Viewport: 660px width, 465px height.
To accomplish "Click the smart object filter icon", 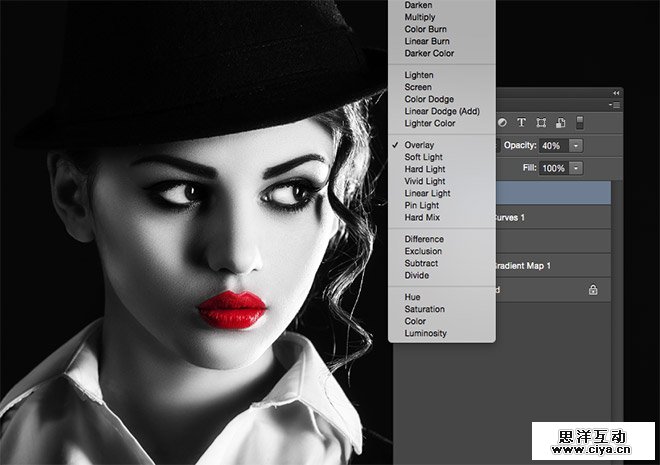I will pyautogui.click(x=559, y=123).
